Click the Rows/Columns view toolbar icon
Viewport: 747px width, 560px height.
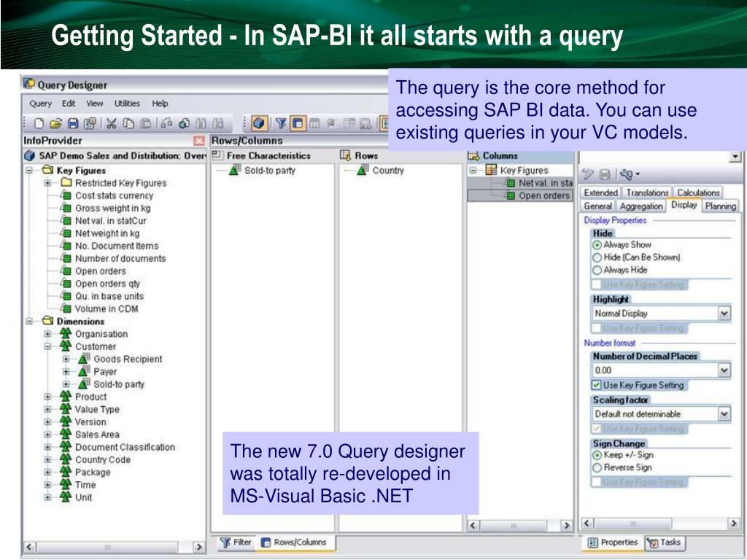coord(298,124)
